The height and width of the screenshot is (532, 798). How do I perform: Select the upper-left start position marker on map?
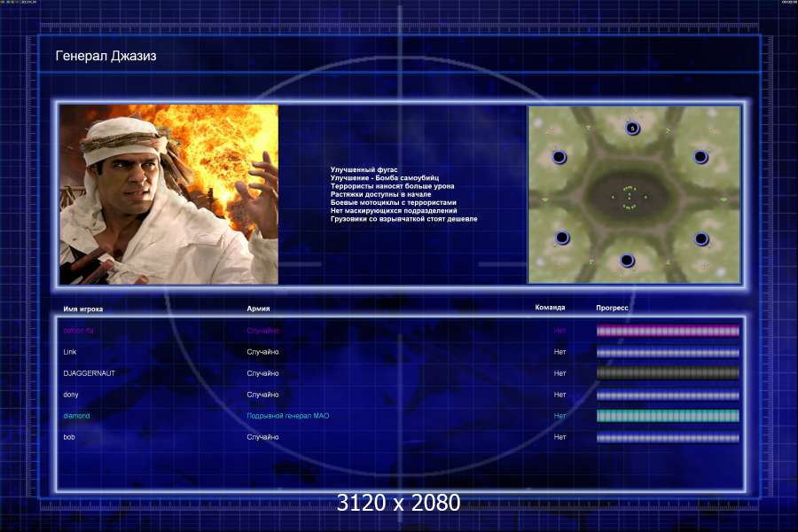(x=559, y=157)
